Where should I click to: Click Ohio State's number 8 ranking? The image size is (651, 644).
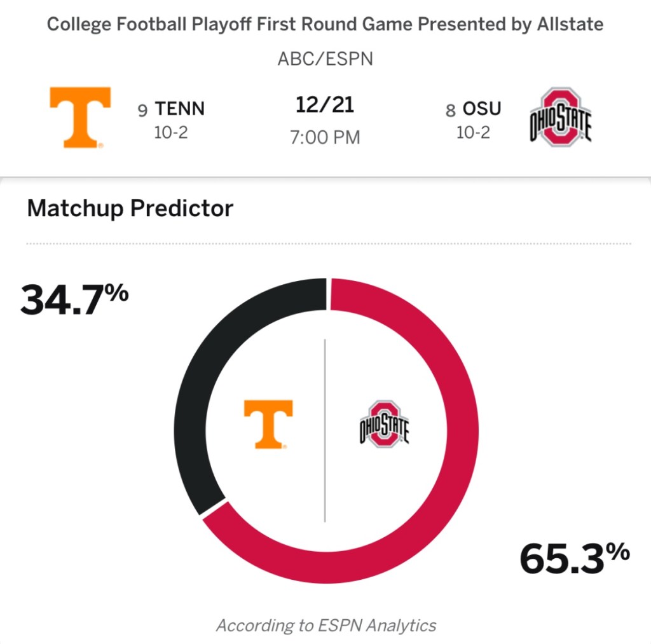click(x=450, y=110)
